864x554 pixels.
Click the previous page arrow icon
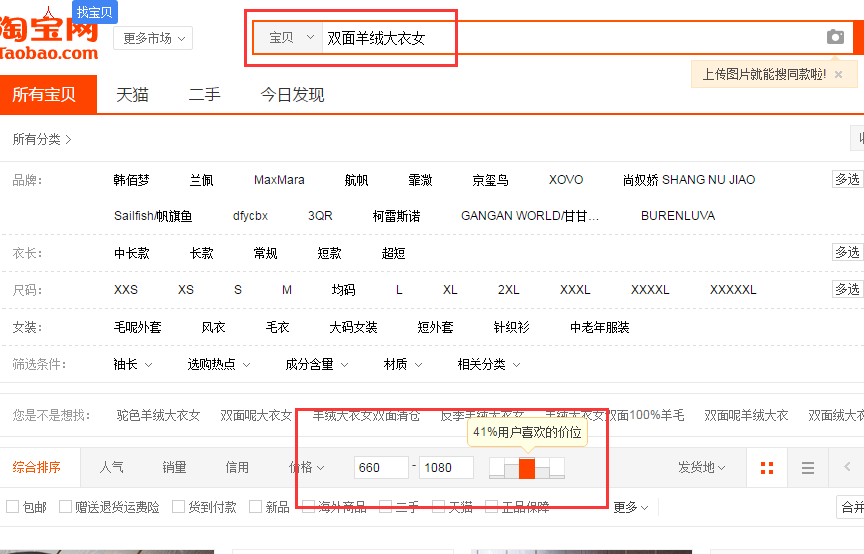click(x=848, y=467)
